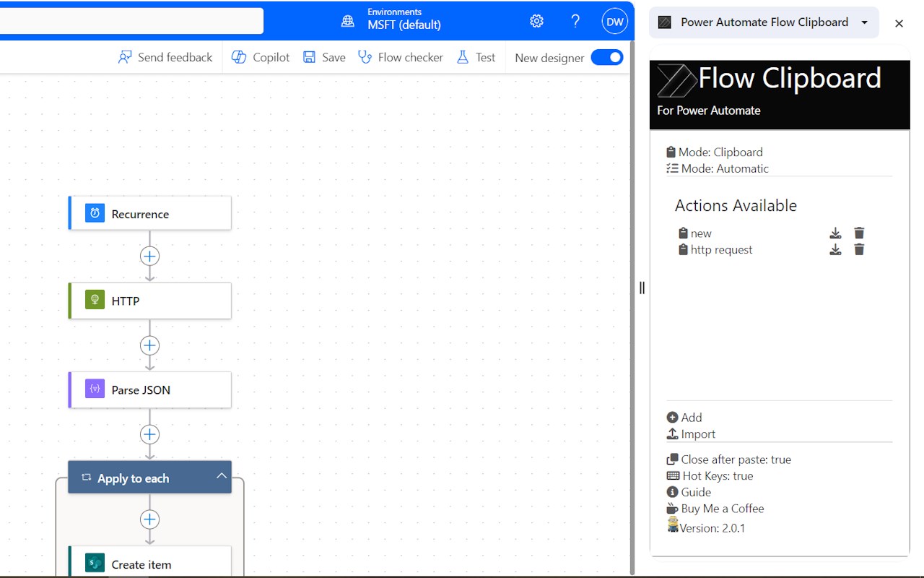Toggle Close after paste setting

(729, 460)
